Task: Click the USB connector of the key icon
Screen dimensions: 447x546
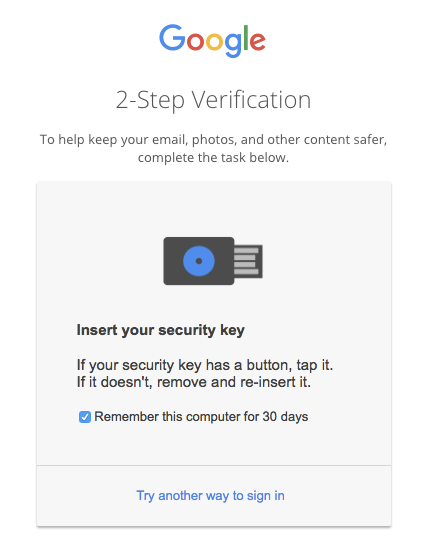Action: [x=248, y=261]
